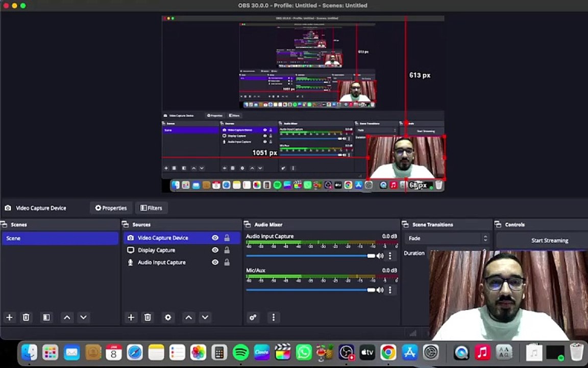The image size is (588, 368).
Task: Select the Video Capture Device source row
Action: click(182, 238)
